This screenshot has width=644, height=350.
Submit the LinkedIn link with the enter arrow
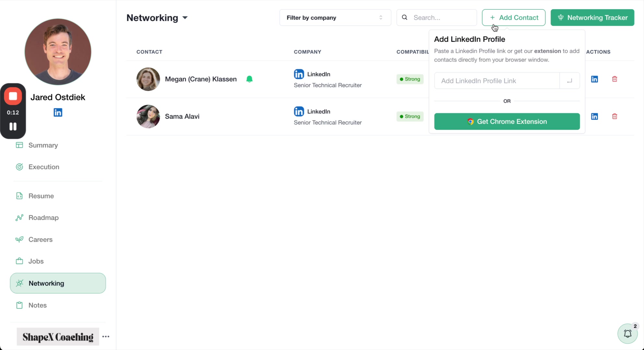click(x=570, y=81)
